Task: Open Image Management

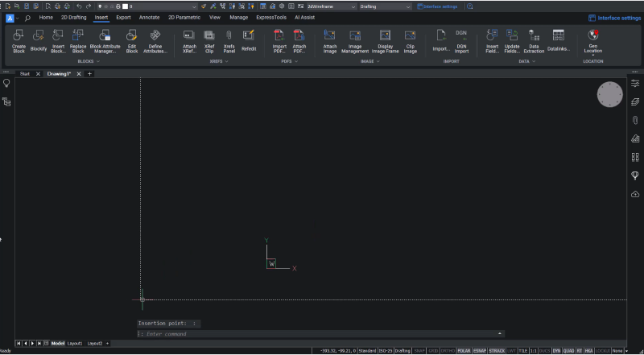Action: pos(355,41)
